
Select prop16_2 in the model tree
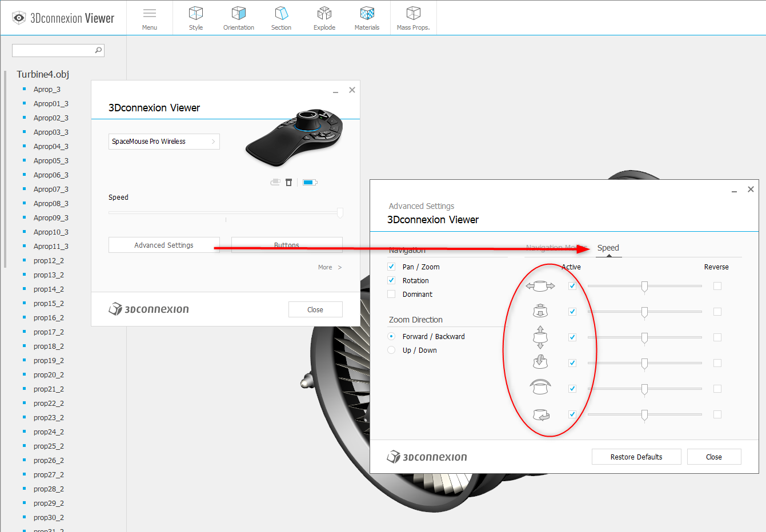tap(49, 317)
